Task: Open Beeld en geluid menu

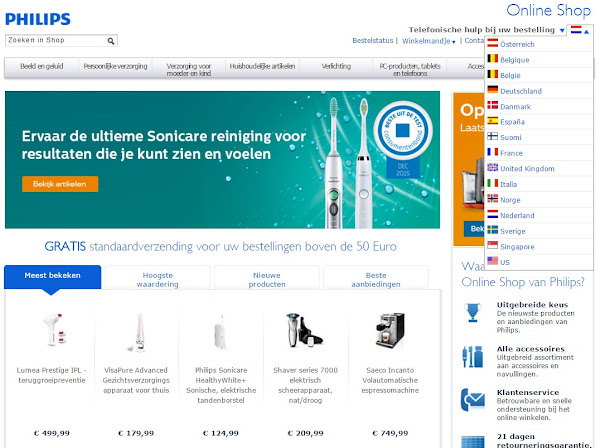Action: pyautogui.click(x=41, y=68)
